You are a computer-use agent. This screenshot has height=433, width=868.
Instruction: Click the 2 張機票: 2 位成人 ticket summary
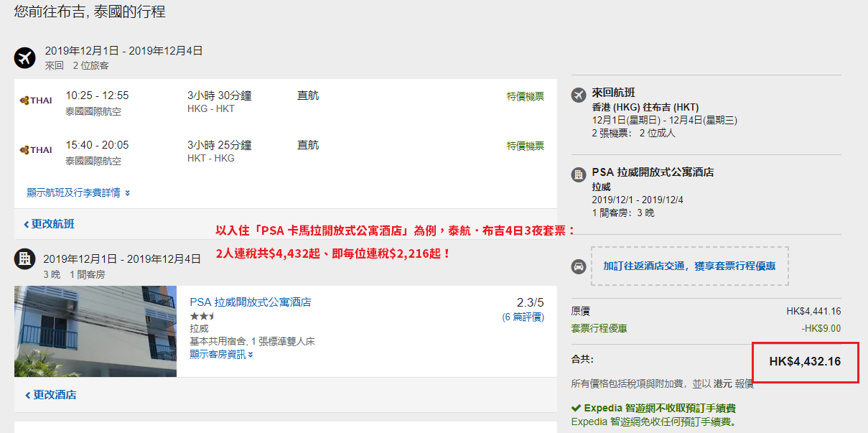click(x=633, y=133)
